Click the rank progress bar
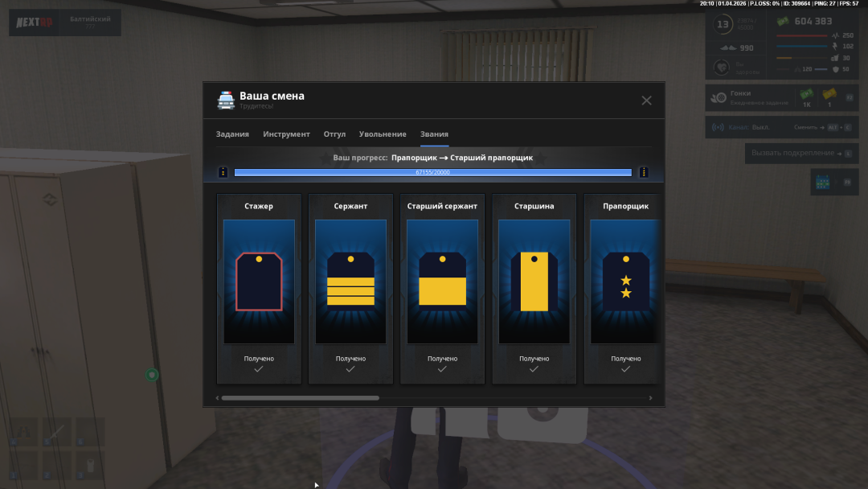 click(x=432, y=172)
